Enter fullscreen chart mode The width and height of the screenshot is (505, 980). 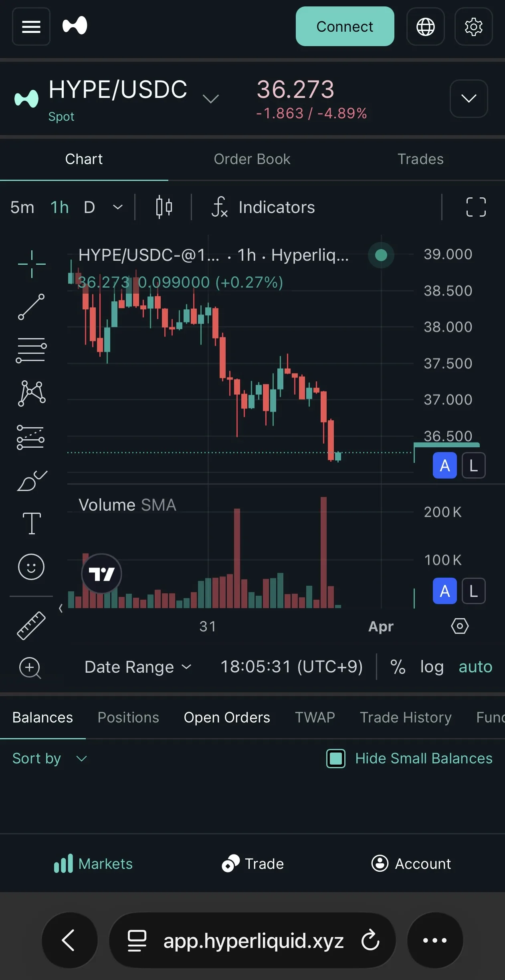click(x=476, y=207)
